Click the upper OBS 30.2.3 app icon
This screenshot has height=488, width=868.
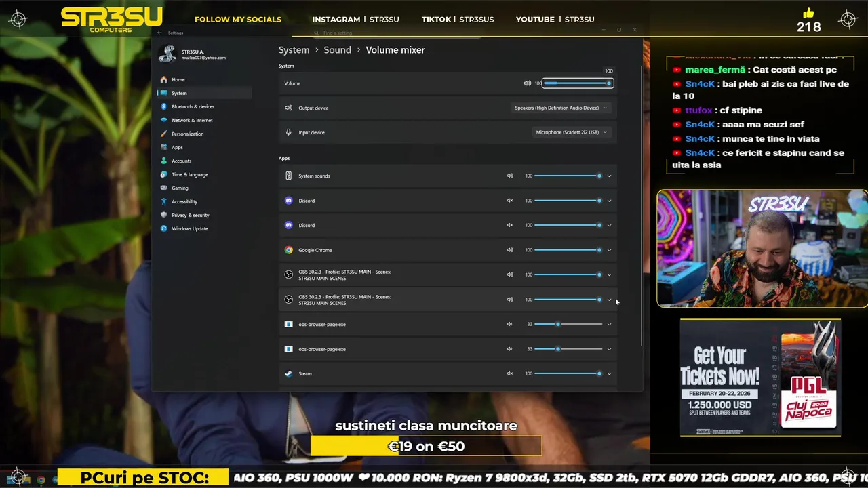click(x=289, y=274)
